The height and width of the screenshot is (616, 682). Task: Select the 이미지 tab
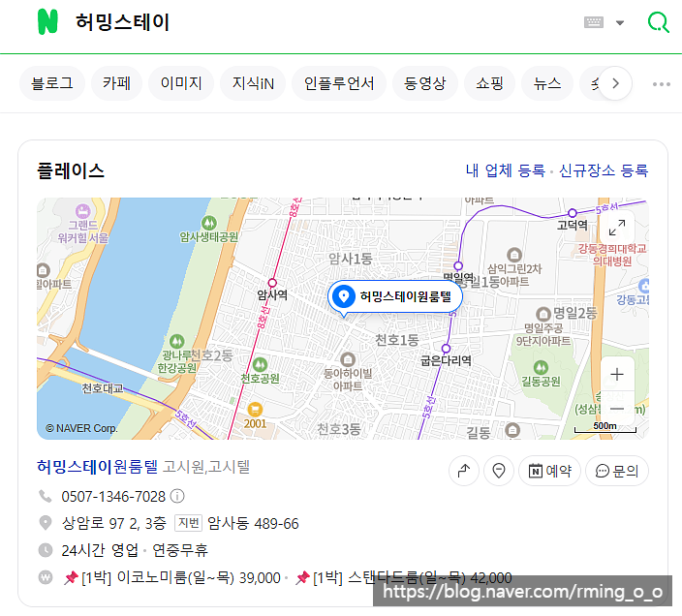coord(181,83)
